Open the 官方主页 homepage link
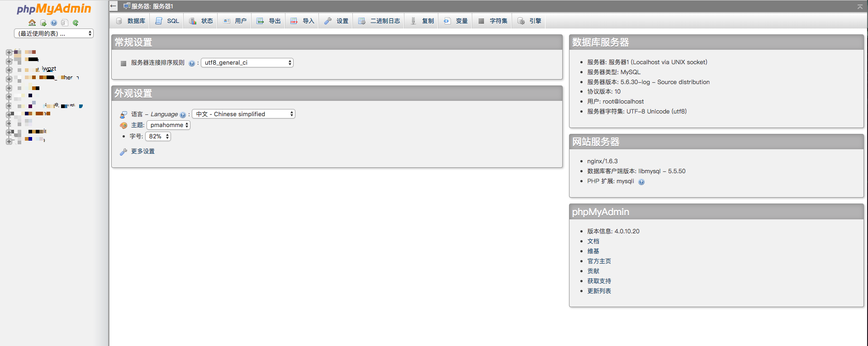 [x=599, y=261]
